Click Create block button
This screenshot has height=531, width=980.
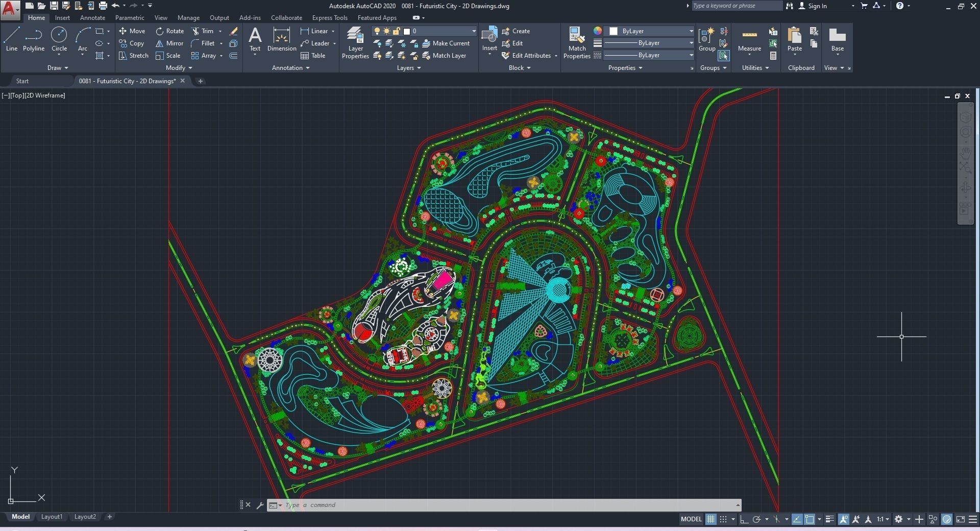pos(516,31)
